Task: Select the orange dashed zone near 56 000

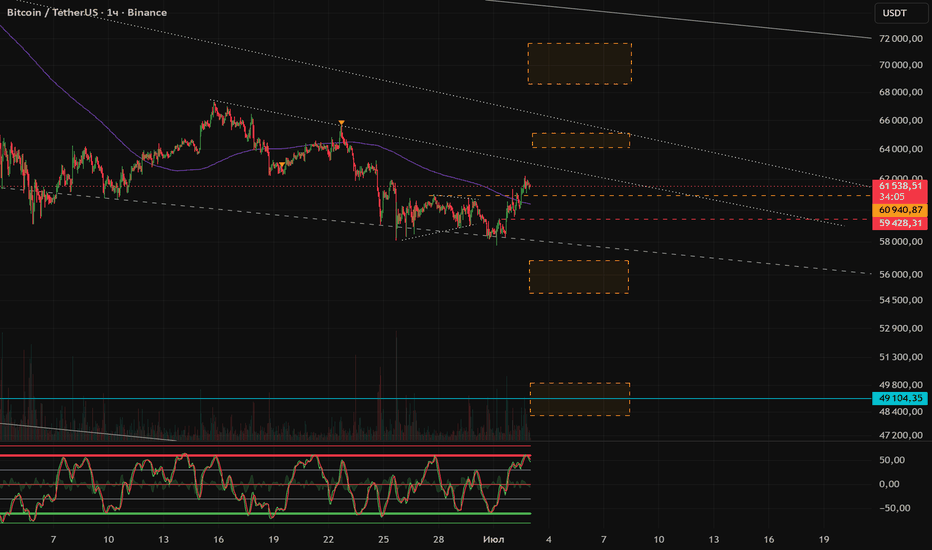Action: [579, 277]
